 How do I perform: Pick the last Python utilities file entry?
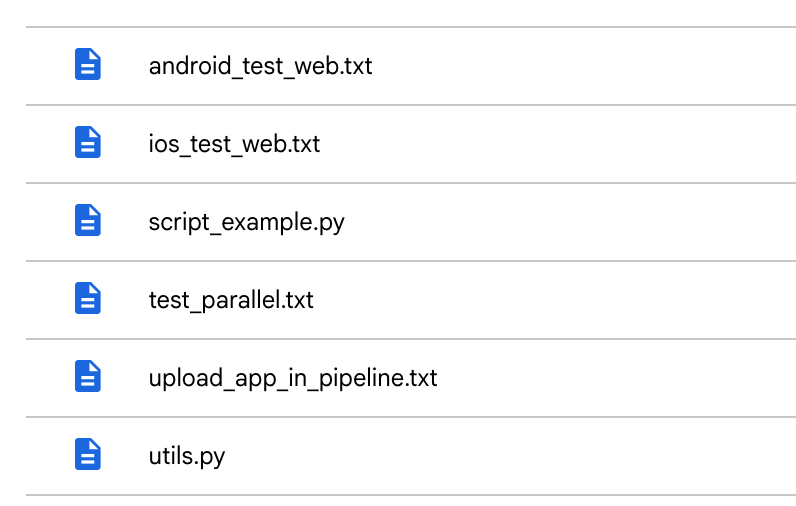pyautogui.click(x=187, y=457)
